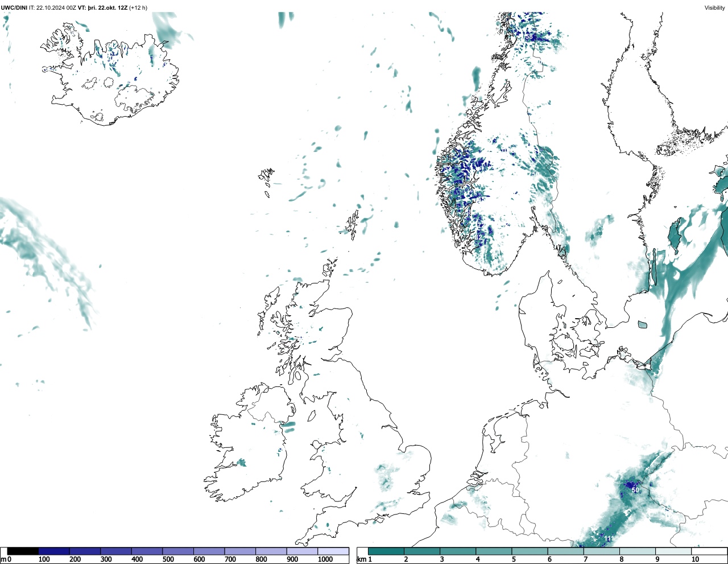
Task: Click the '50' value label on the map
Action: click(x=635, y=490)
